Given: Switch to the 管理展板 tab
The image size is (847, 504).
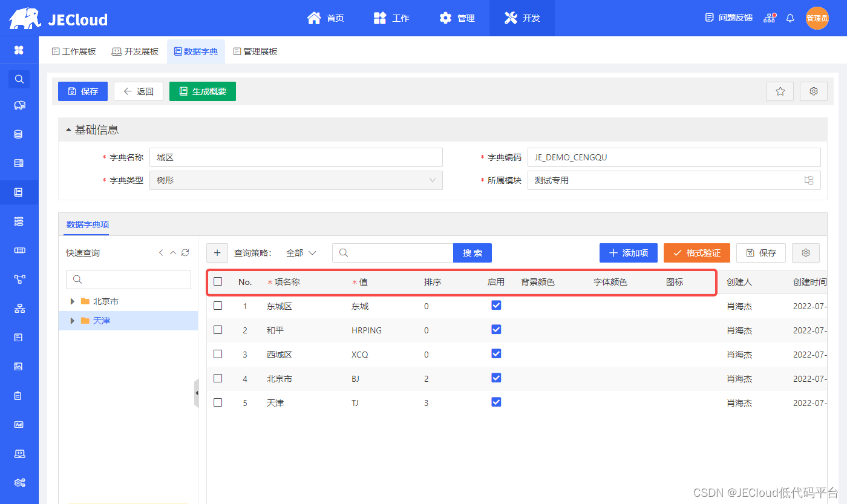Looking at the screenshot, I should point(255,51).
